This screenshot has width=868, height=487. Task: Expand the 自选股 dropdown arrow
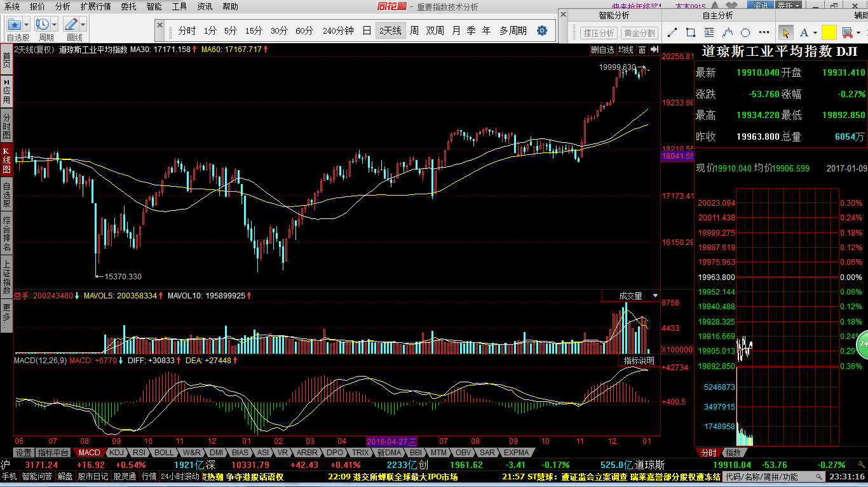tap(27, 24)
